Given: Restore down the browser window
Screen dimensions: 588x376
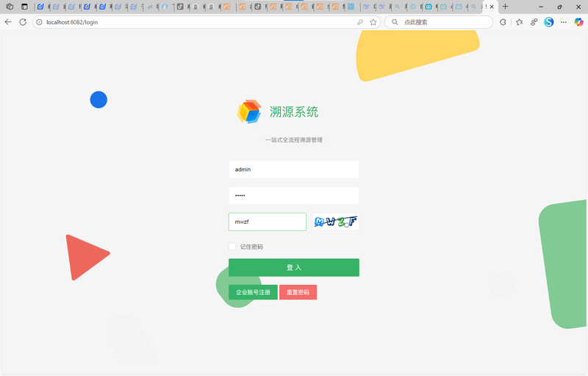Looking at the screenshot, I should tap(559, 7).
